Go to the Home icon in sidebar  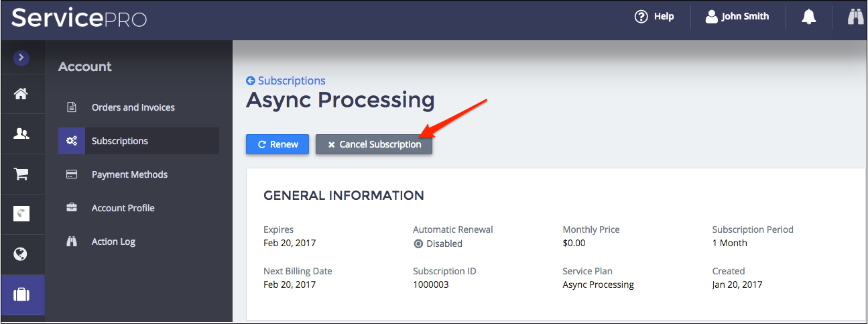click(x=21, y=94)
